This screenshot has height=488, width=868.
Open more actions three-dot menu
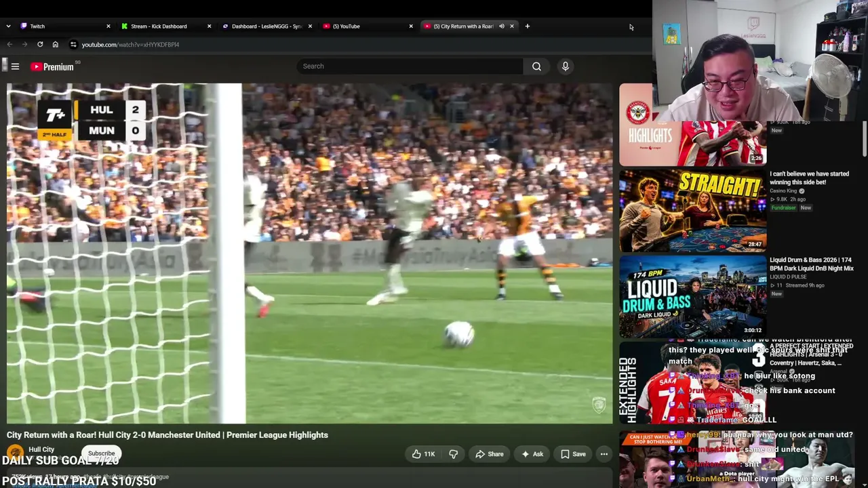click(x=604, y=454)
